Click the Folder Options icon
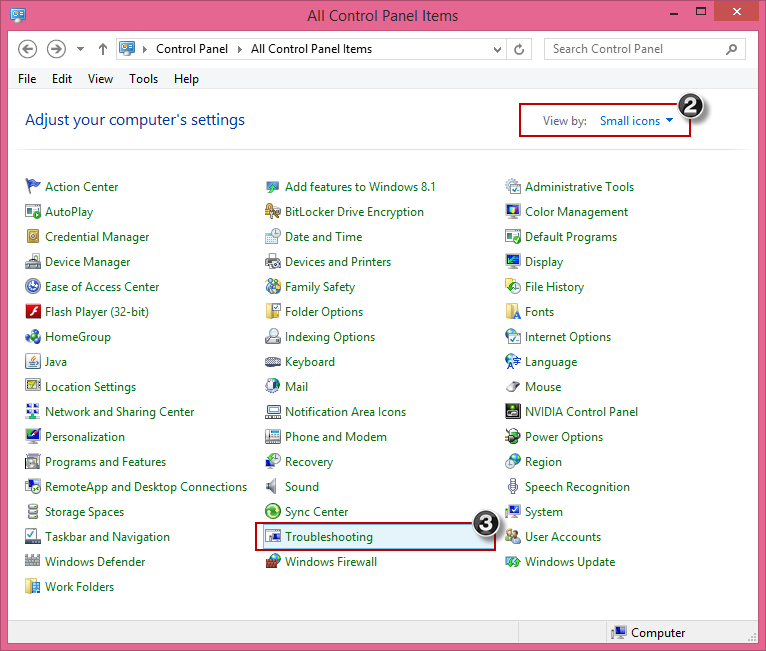This screenshot has height=651, width=766. (273, 311)
